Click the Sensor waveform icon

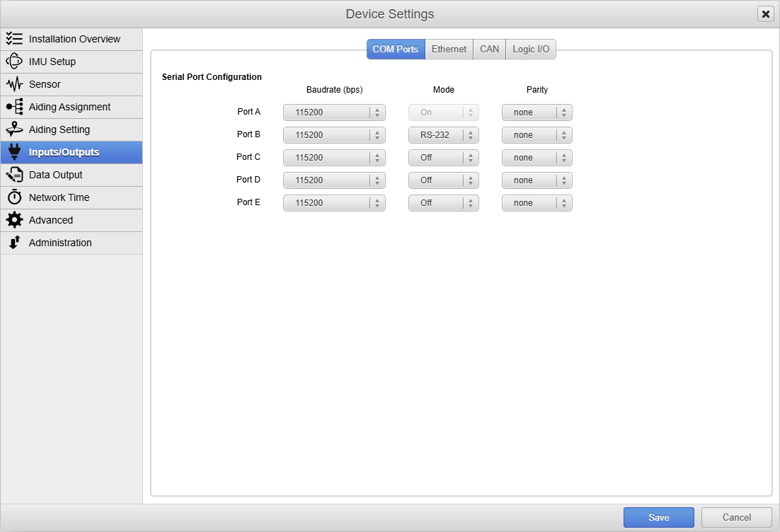pos(14,84)
